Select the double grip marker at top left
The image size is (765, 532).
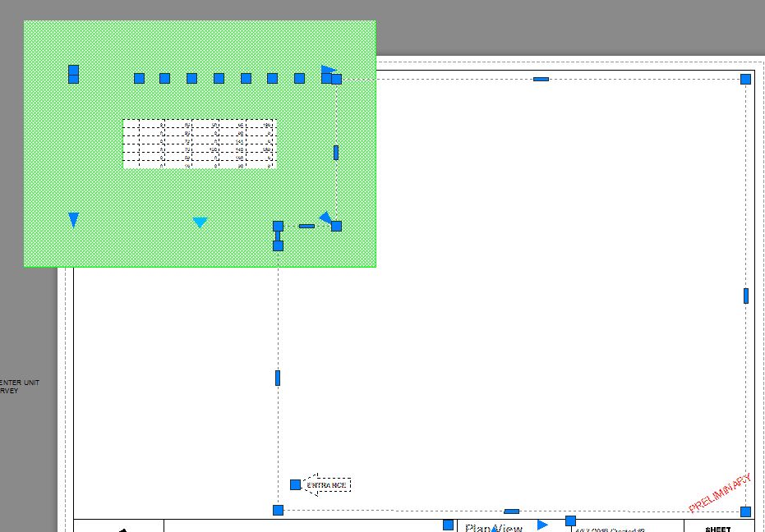[x=72, y=74]
